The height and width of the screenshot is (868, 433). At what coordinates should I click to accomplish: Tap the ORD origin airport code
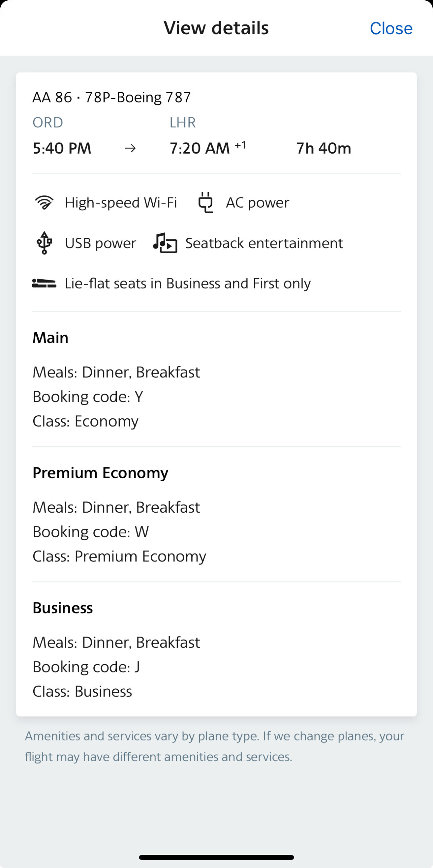pos(48,122)
